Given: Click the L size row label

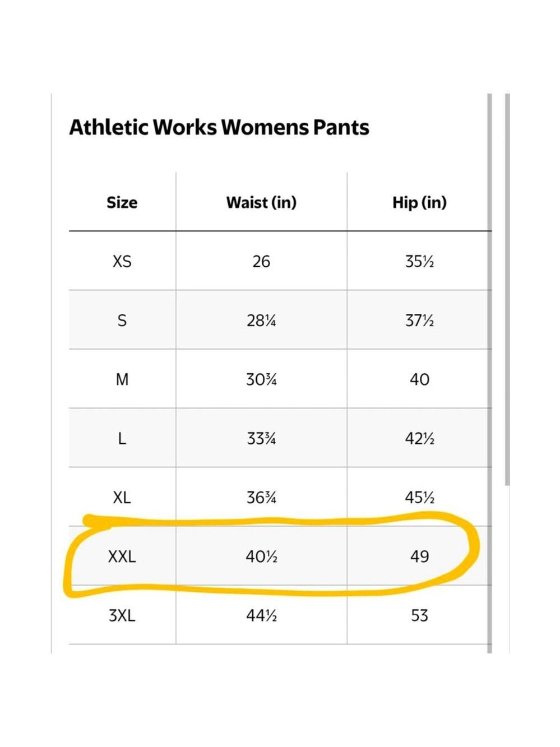Looking at the screenshot, I should (x=122, y=438).
